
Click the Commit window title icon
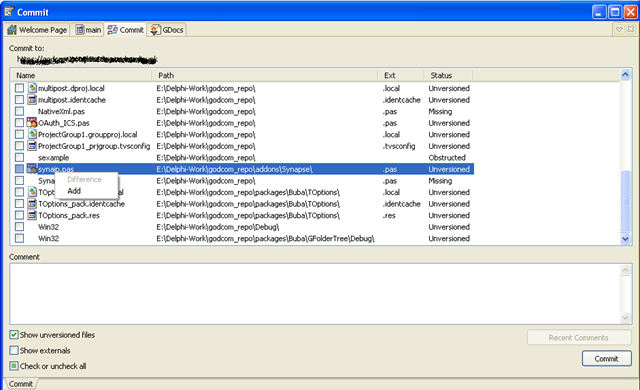coord(9,11)
